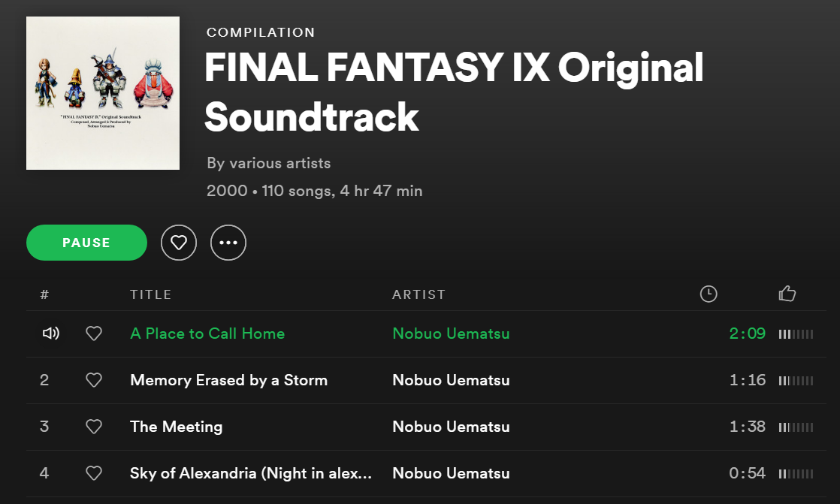840x504 pixels.
Task: Open Nobuo Uematsu artist on The Meeting
Action: click(x=451, y=427)
